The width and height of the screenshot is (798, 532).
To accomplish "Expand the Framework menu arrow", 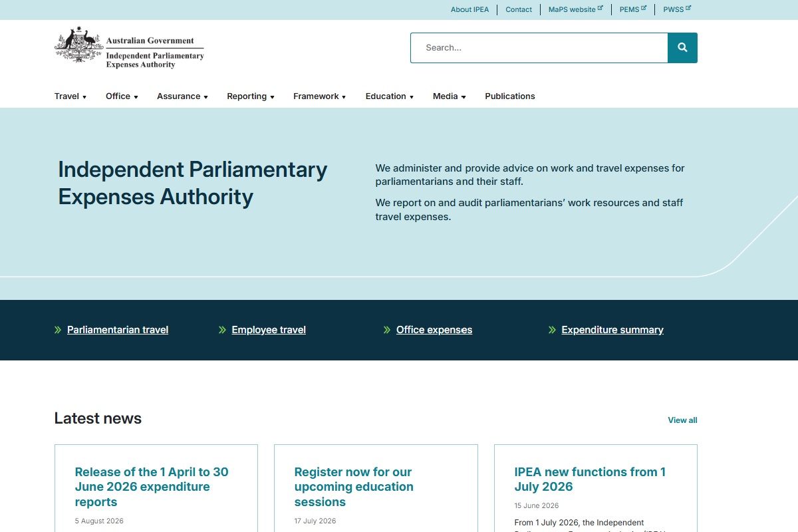I will point(344,97).
